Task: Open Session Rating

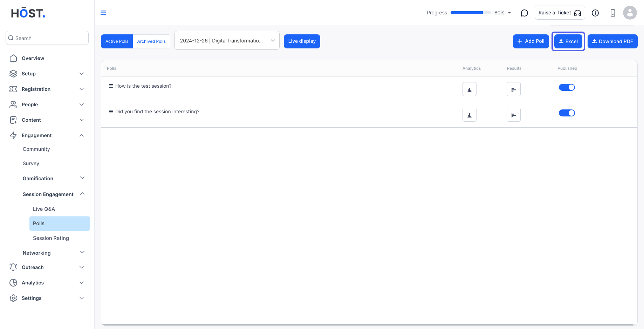Action: [x=51, y=238]
